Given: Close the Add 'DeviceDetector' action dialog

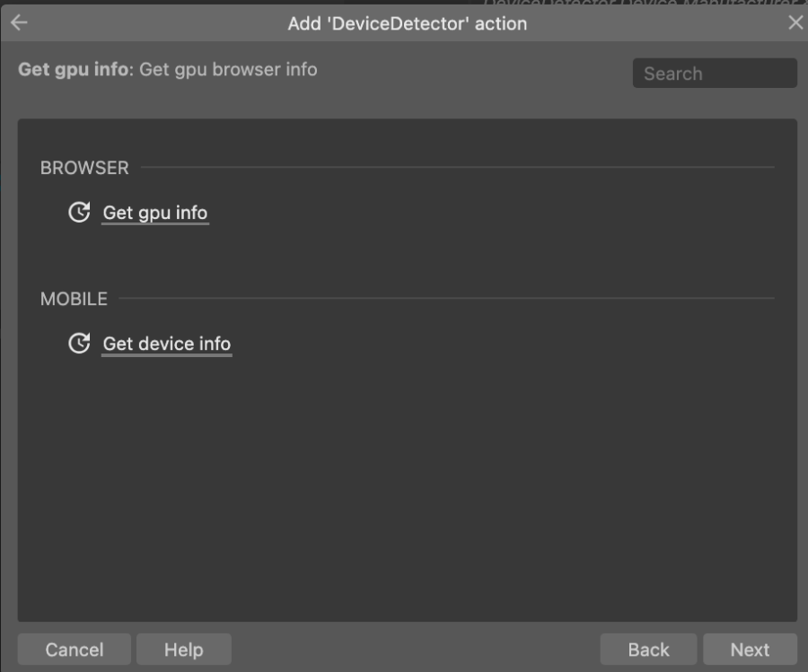Looking at the screenshot, I should pyautogui.click(x=795, y=22).
